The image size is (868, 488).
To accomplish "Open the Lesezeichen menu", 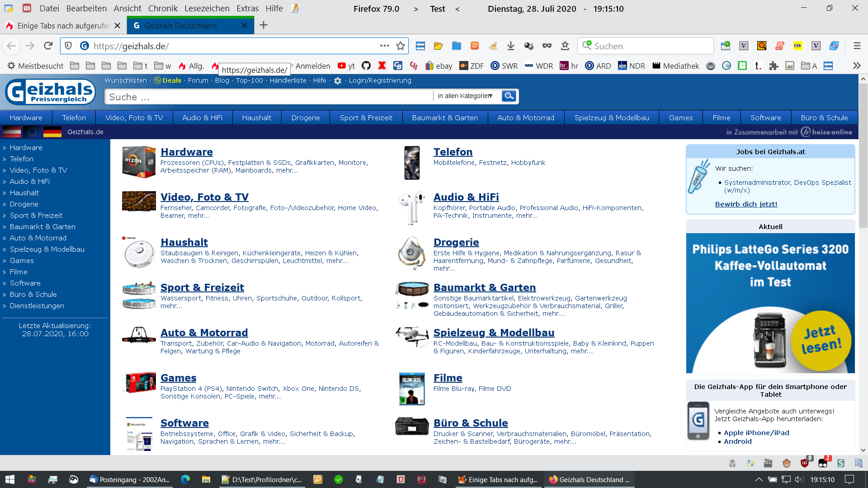I will pos(207,8).
